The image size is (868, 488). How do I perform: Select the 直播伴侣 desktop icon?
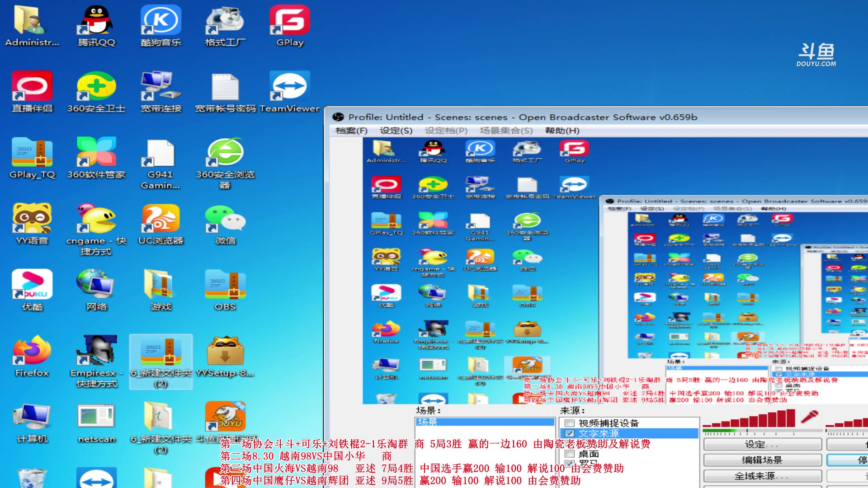point(32,92)
